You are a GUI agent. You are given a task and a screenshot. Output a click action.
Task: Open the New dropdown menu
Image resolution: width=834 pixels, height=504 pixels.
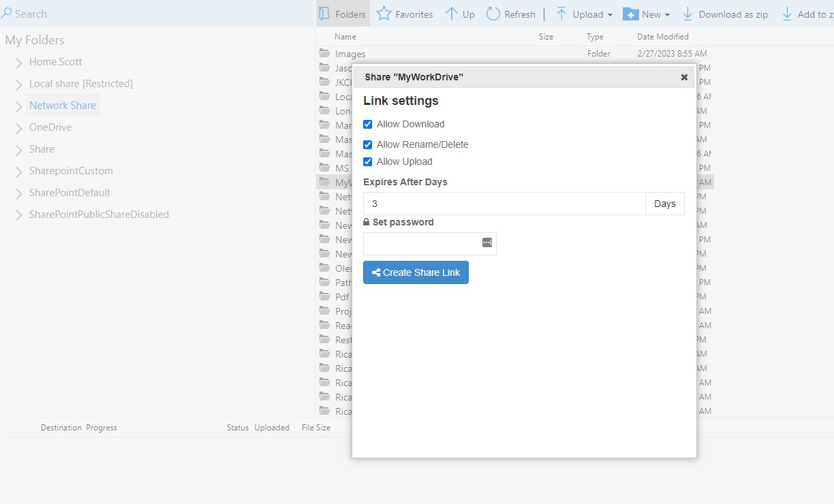click(667, 14)
